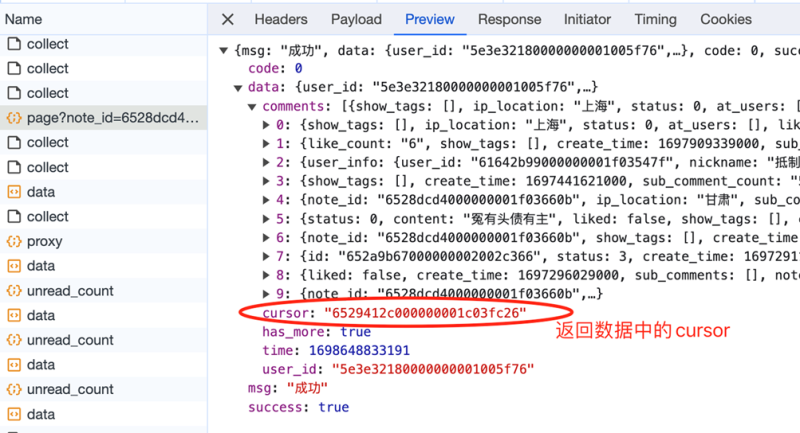This screenshot has width=800, height=433.
Task: Open the Payload tab
Action: click(356, 19)
